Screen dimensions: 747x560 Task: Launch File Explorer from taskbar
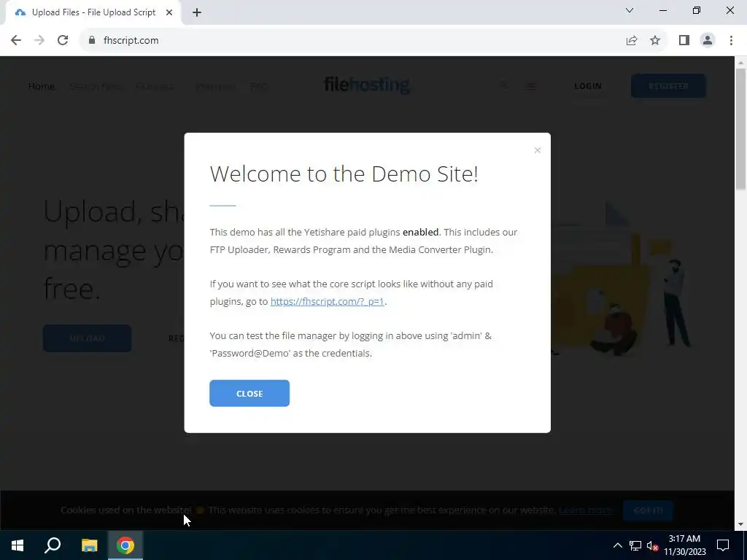pos(89,545)
